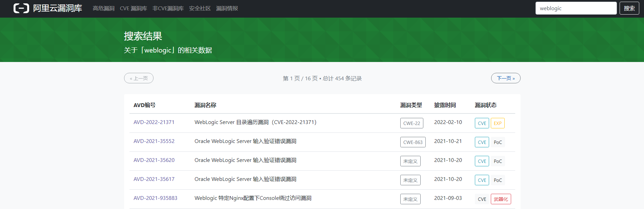The image size is (644, 209).
Task: Open the 高危漏洞 menu item
Action: 104,8
